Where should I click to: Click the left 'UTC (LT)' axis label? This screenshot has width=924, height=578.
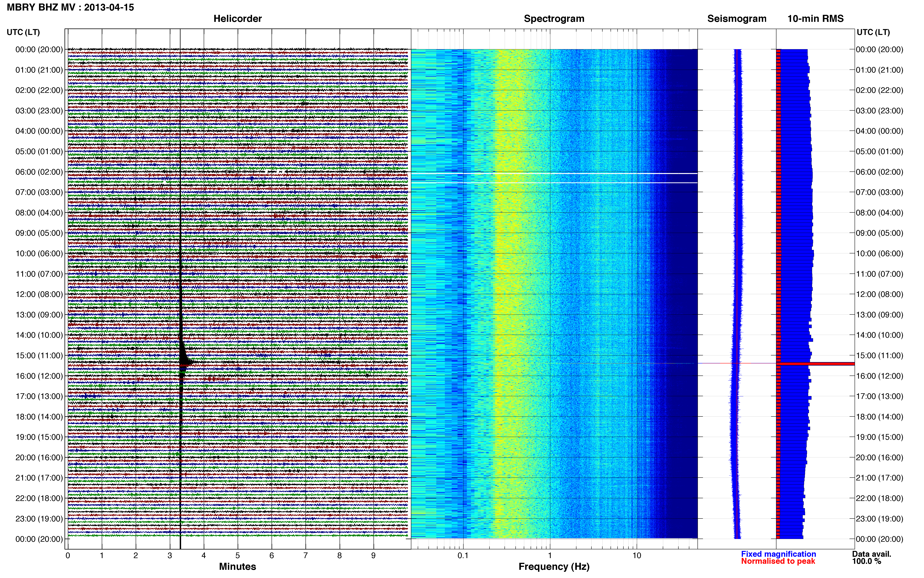[23, 32]
